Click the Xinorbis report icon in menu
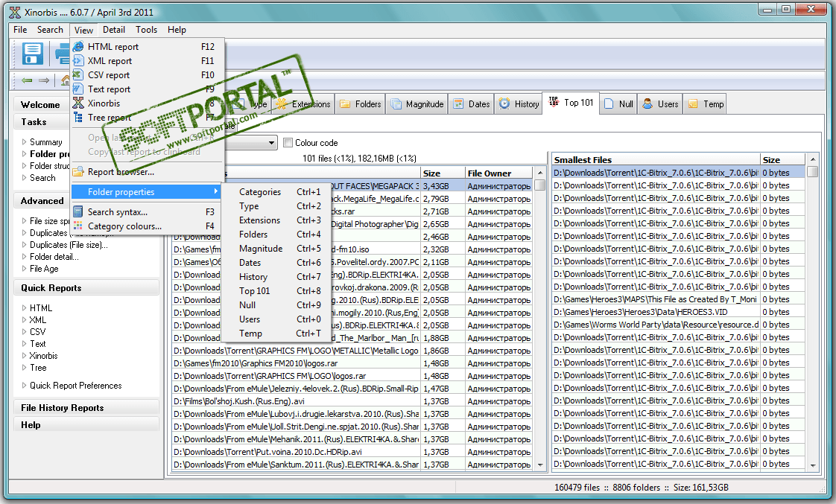Screen dimensions: 836x504 coord(78,103)
